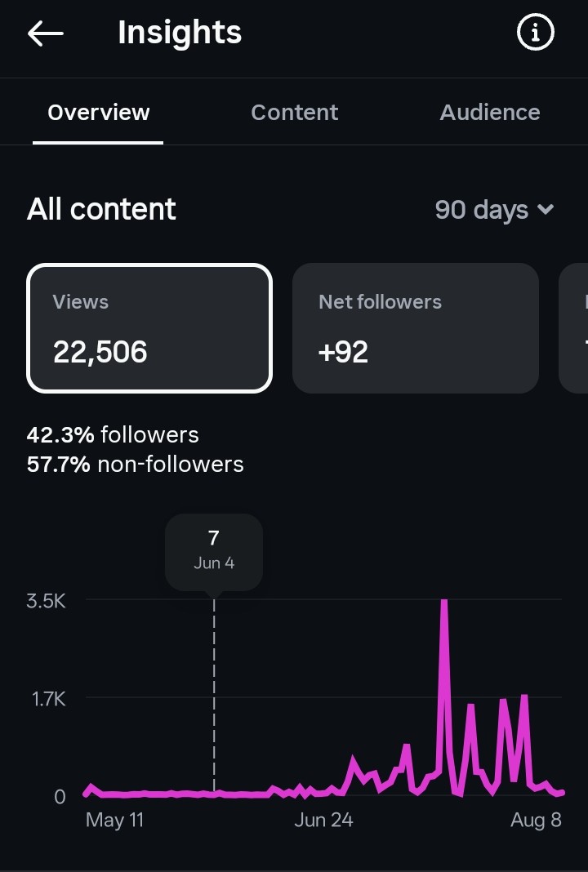Switch to the Content tab
588x872 pixels.
pos(294,113)
